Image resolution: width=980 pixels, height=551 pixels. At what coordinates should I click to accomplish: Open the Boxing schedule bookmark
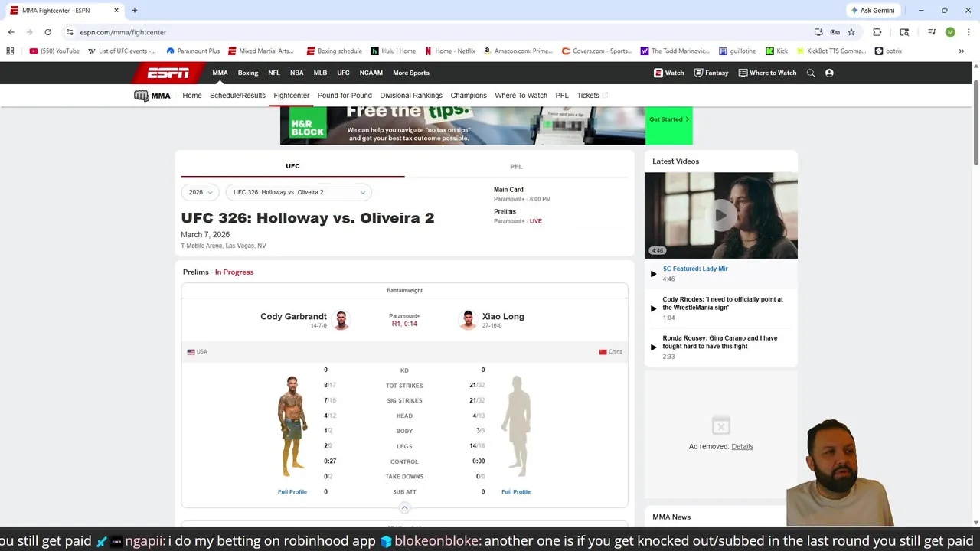(335, 51)
